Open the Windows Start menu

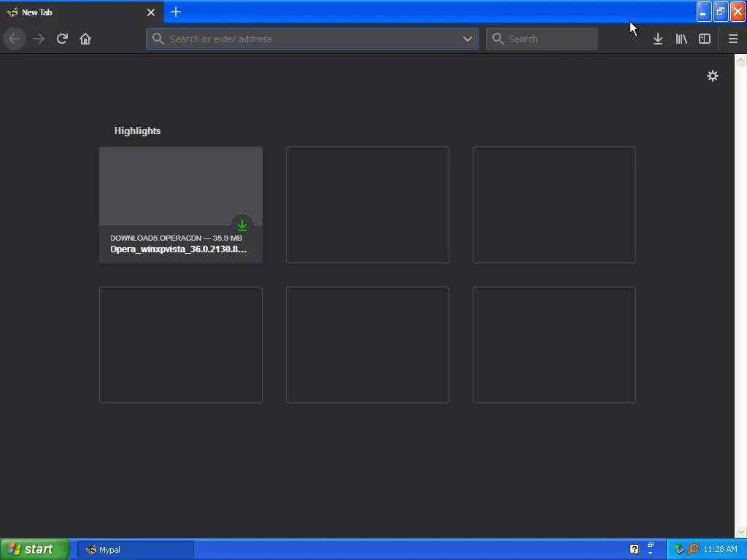tap(35, 549)
